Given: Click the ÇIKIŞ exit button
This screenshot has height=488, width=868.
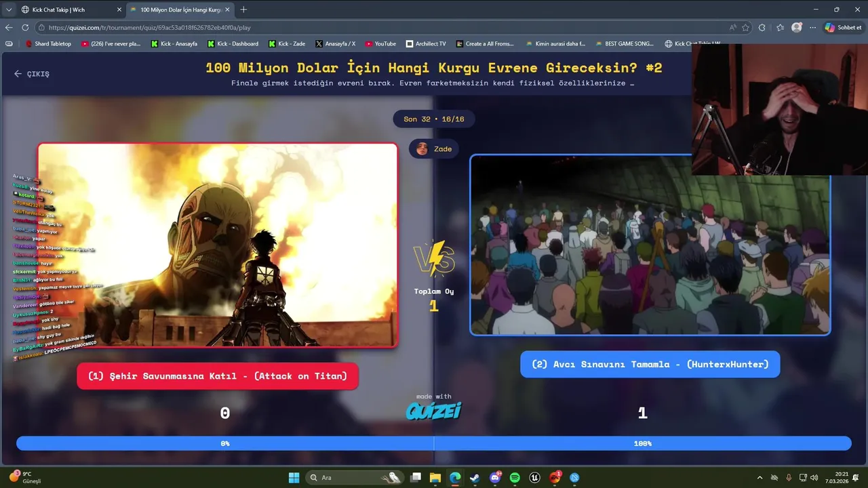Looking at the screenshot, I should point(32,74).
